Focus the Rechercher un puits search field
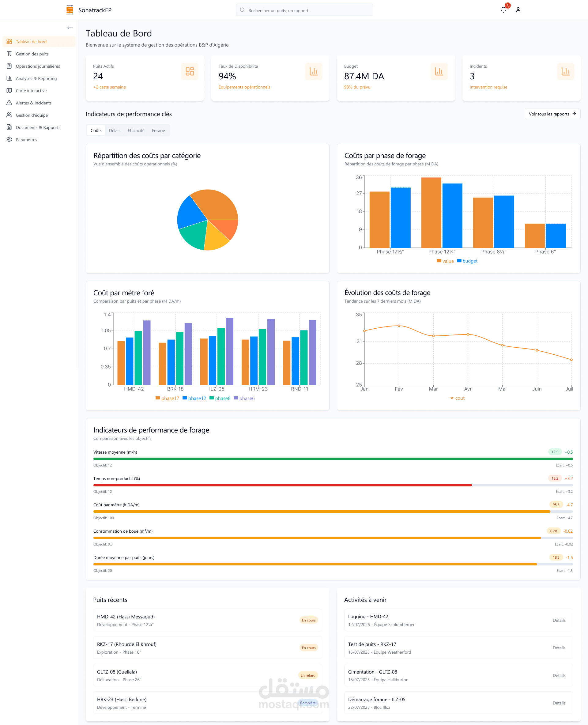Image resolution: width=588 pixels, height=725 pixels. point(305,10)
